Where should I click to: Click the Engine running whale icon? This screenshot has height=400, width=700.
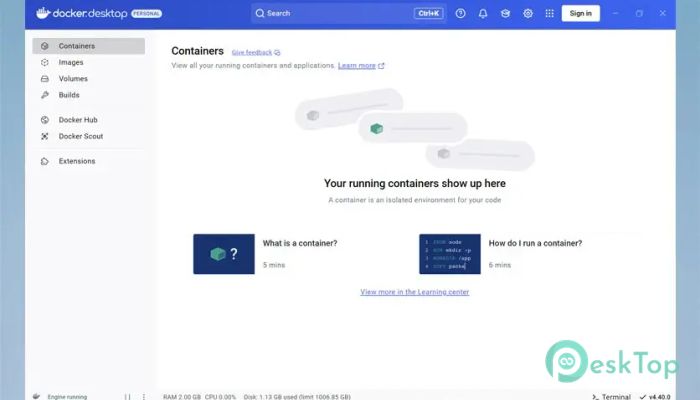point(37,396)
